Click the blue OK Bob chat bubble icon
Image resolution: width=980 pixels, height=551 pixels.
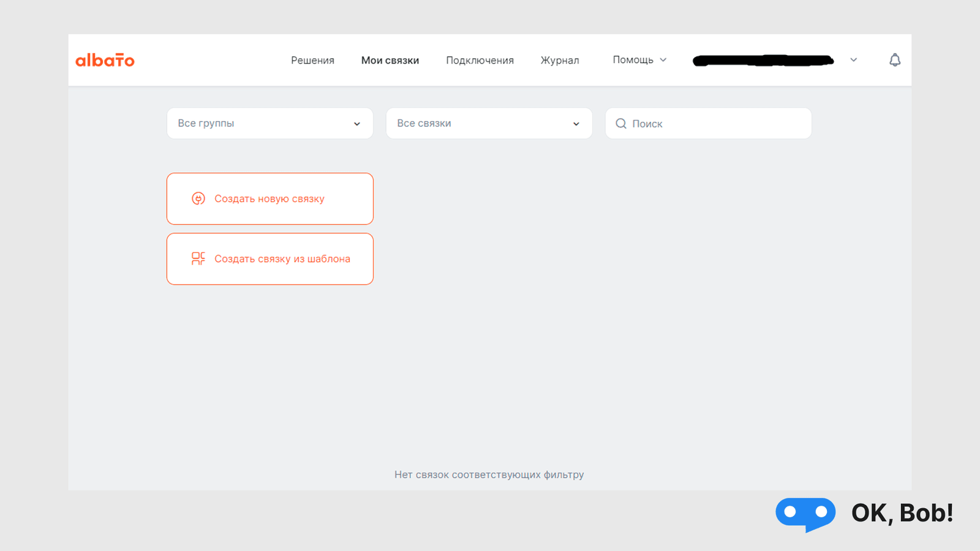click(x=805, y=513)
